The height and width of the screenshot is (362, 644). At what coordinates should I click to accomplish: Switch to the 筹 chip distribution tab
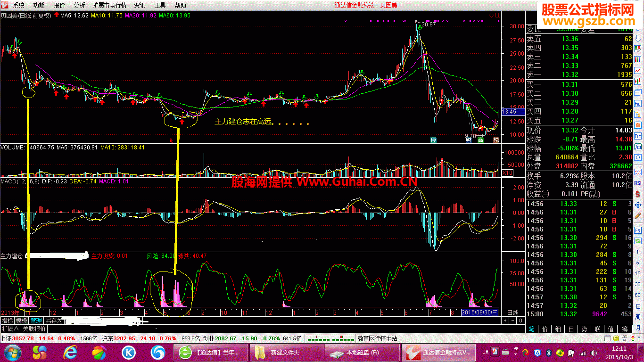624,329
